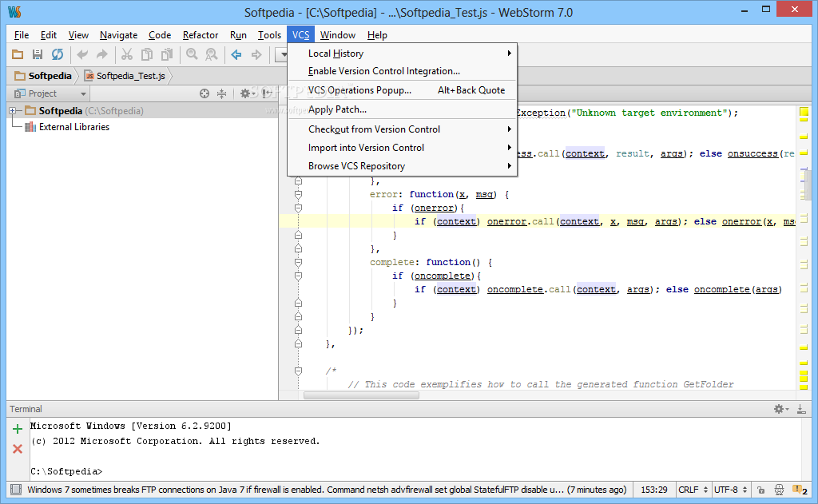Viewport: 818px width, 504px height.
Task: Open Project panel gear settings
Action: click(246, 93)
